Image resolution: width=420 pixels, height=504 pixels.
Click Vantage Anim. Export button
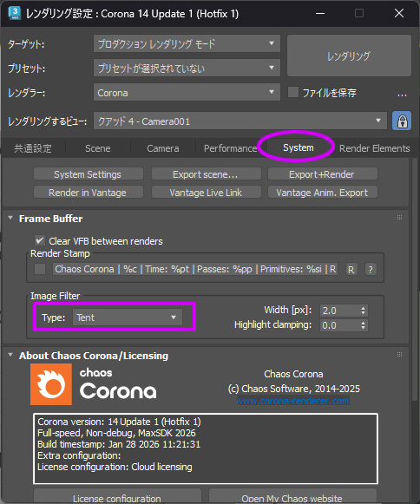click(322, 193)
